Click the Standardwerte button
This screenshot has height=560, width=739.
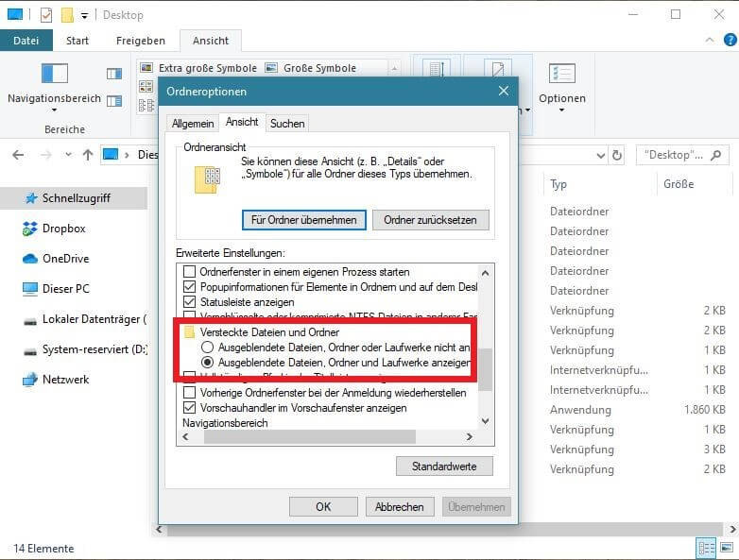(x=444, y=467)
